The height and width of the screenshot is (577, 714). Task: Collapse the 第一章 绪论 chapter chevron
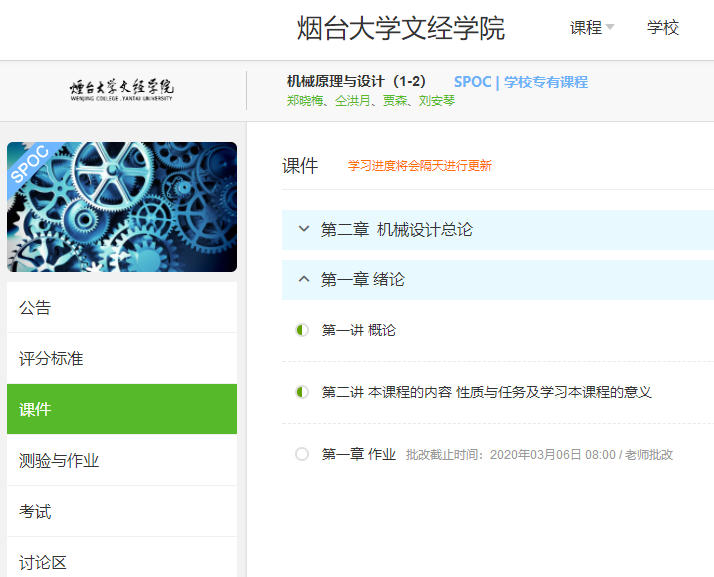[304, 280]
